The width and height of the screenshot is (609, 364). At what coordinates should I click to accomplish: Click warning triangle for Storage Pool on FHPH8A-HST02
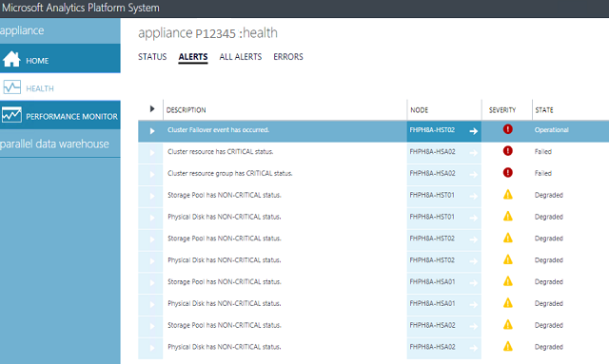point(507,238)
